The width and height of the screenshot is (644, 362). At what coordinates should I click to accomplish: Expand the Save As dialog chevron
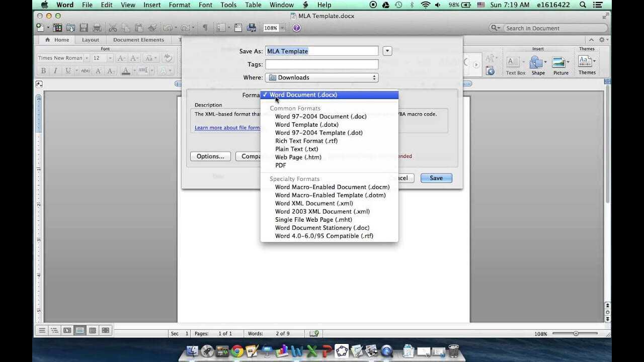click(x=387, y=51)
